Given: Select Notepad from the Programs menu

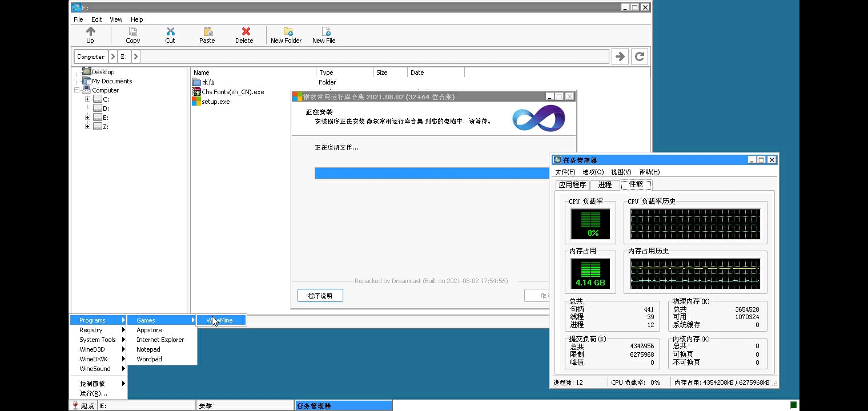Looking at the screenshot, I should (x=148, y=349).
